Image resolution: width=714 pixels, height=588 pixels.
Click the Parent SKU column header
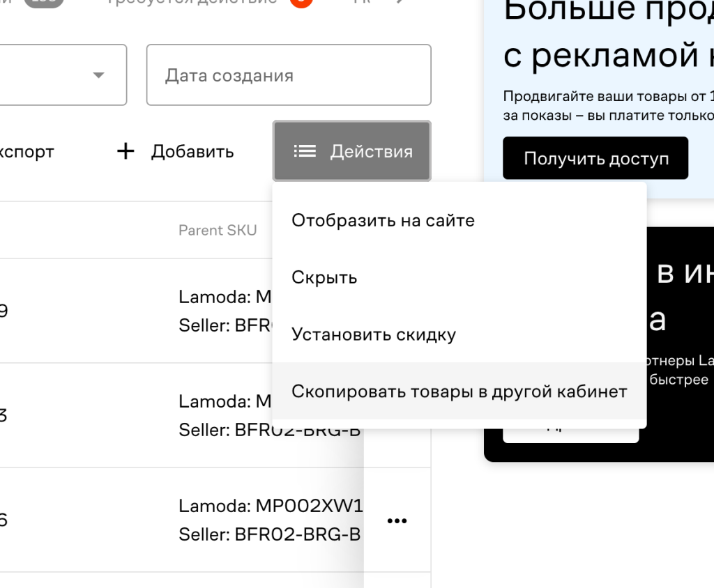pyautogui.click(x=218, y=231)
